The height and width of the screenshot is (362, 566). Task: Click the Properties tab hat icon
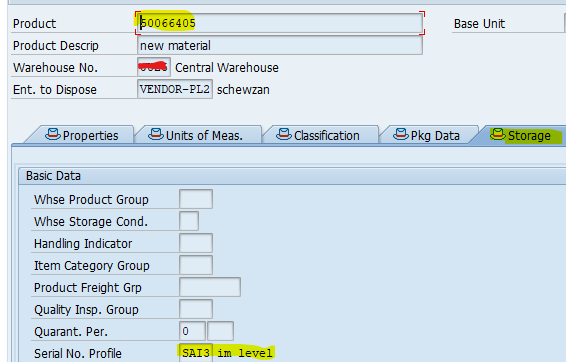pyautogui.click(x=53, y=134)
